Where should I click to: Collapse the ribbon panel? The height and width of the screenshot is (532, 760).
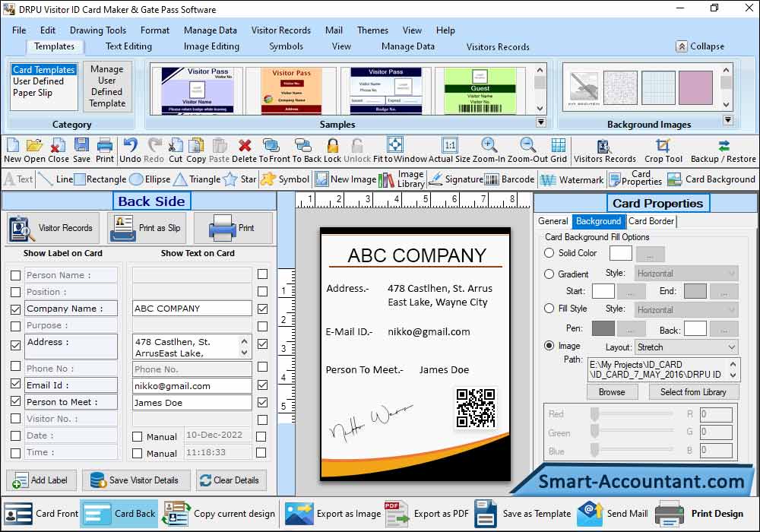(x=701, y=46)
